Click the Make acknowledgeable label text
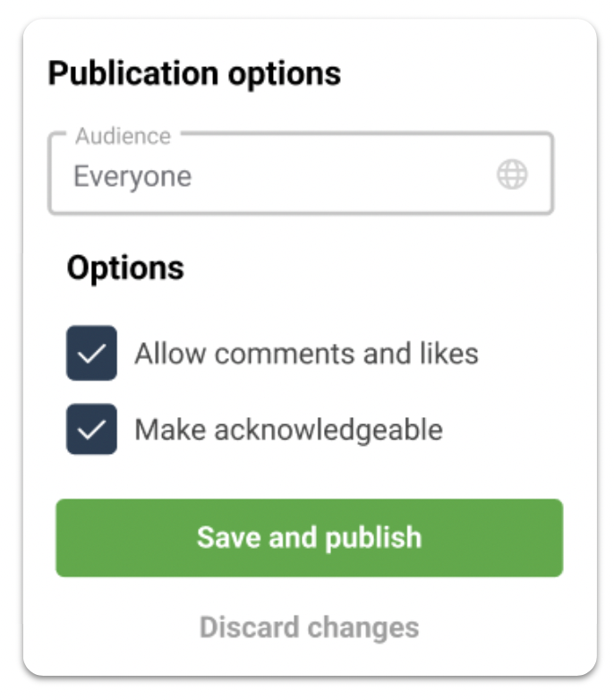The height and width of the screenshot is (700, 614). [x=289, y=430]
